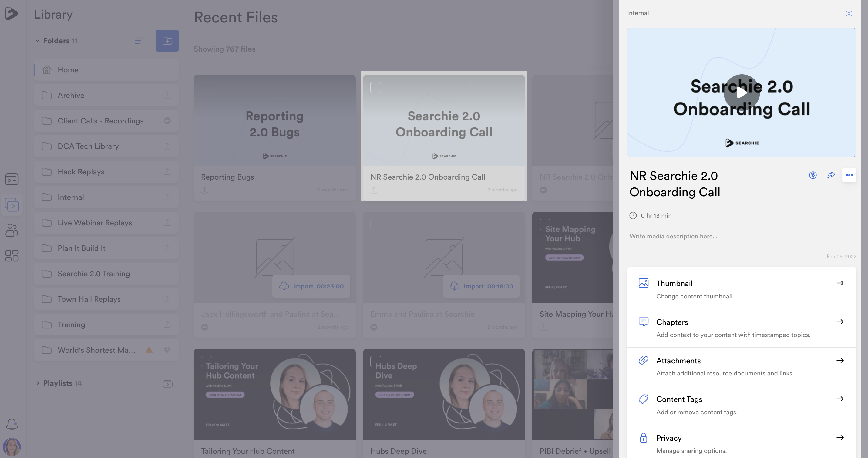The image size is (868, 458).
Task: Click the Zoom icon on the Client Calls folder
Action: click(x=167, y=121)
